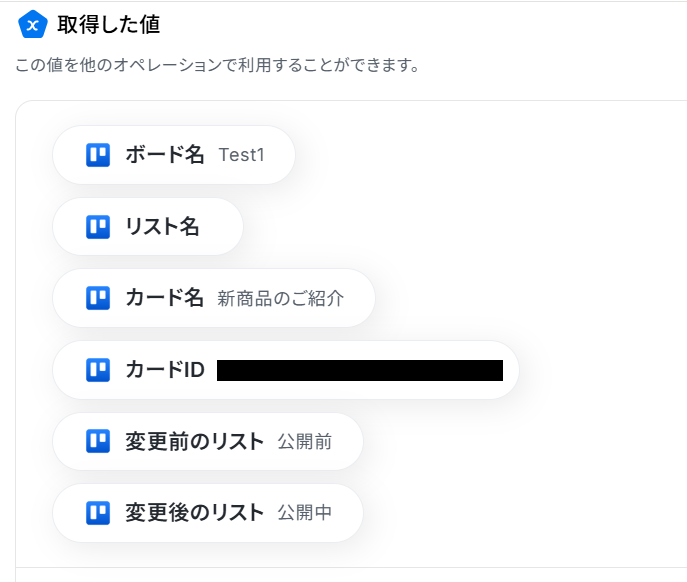Select the 変更前のリスト label
Screen dimensions: 687x582
194,441
